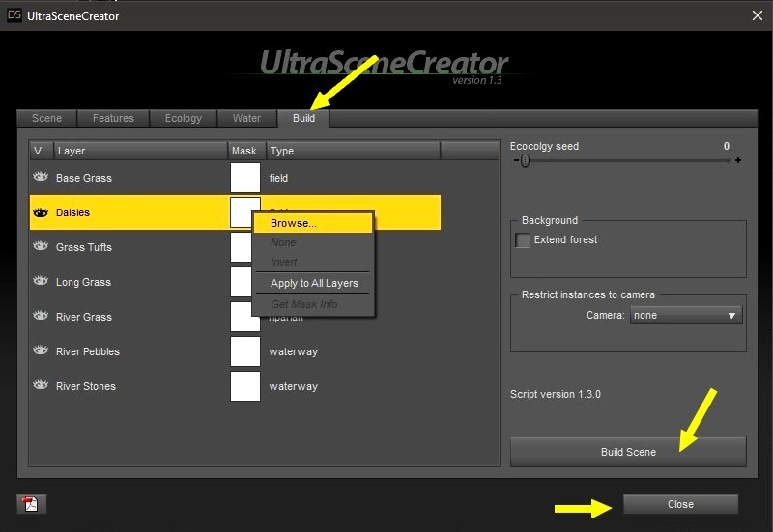Click the Base Grass mask thumbnail
773x532 pixels.
click(245, 178)
